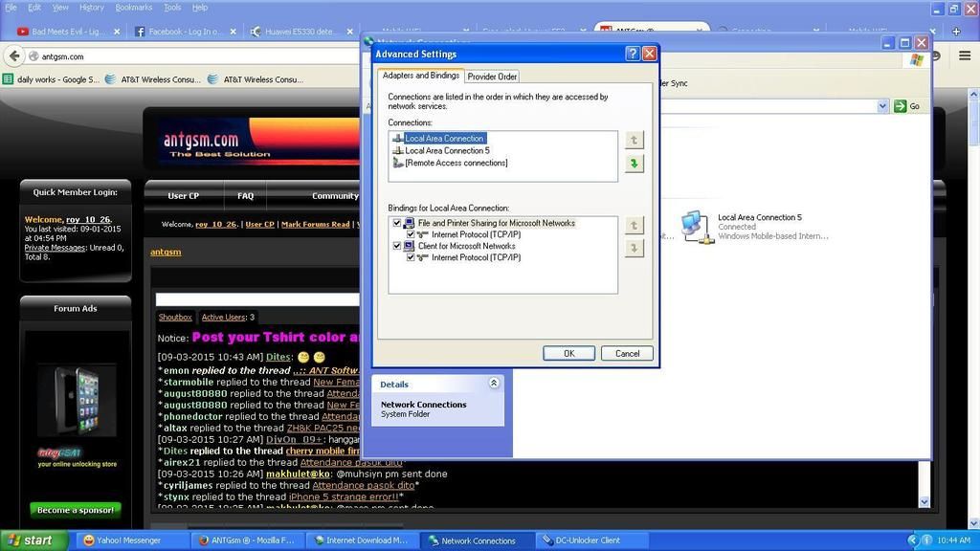Move the selected connection up with the arrow

click(634, 141)
